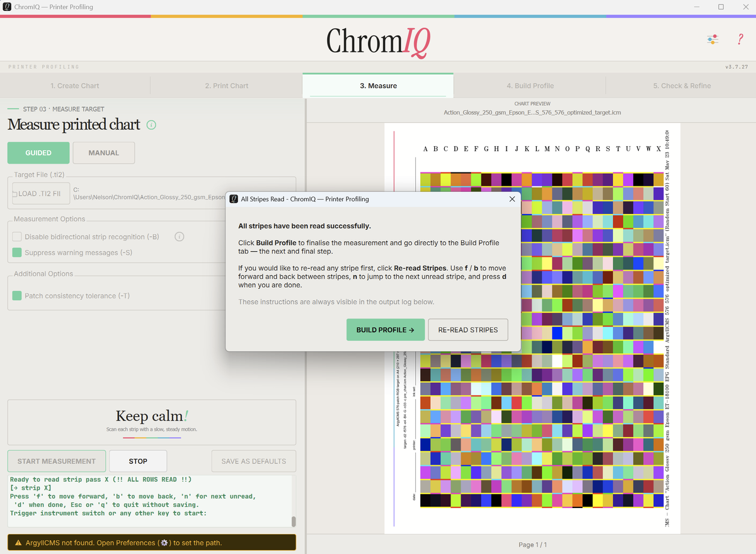The image size is (756, 554).
Task: Click LOAD .TI2 FILE button
Action: [41, 194]
